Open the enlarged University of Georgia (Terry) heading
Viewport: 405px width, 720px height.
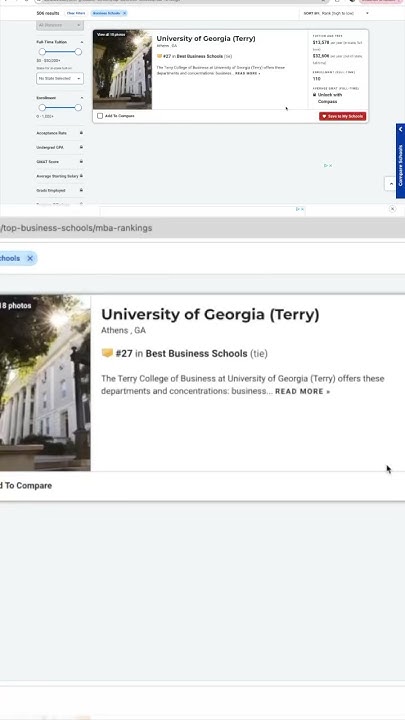pyautogui.click(x=210, y=315)
